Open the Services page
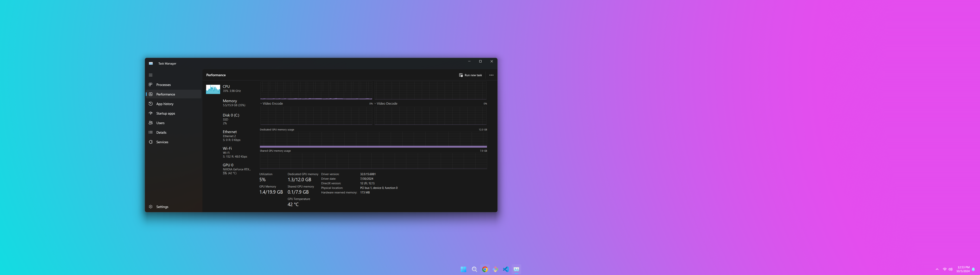Screen dimensions: 980x275 [x=162, y=142]
